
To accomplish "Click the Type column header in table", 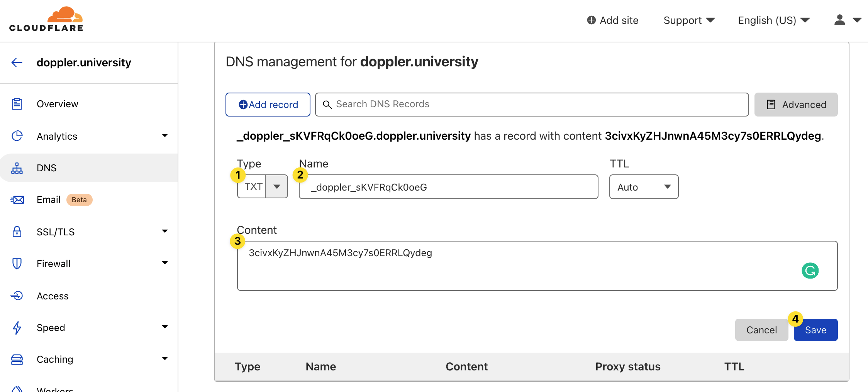I will coord(248,367).
